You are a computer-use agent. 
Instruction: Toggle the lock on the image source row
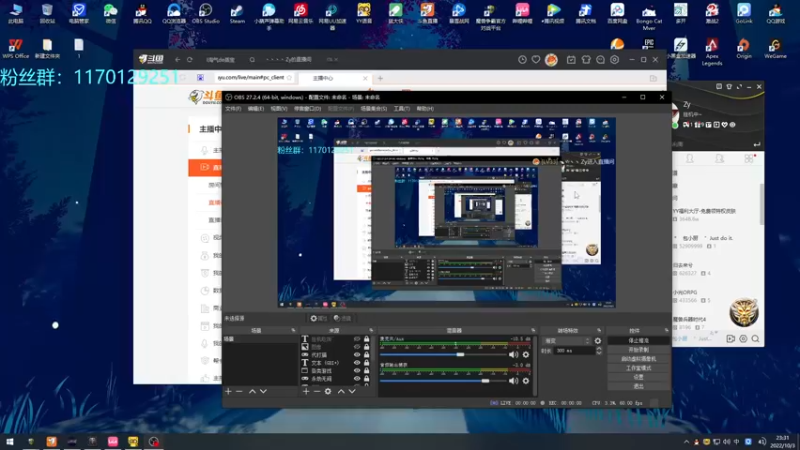(x=366, y=347)
